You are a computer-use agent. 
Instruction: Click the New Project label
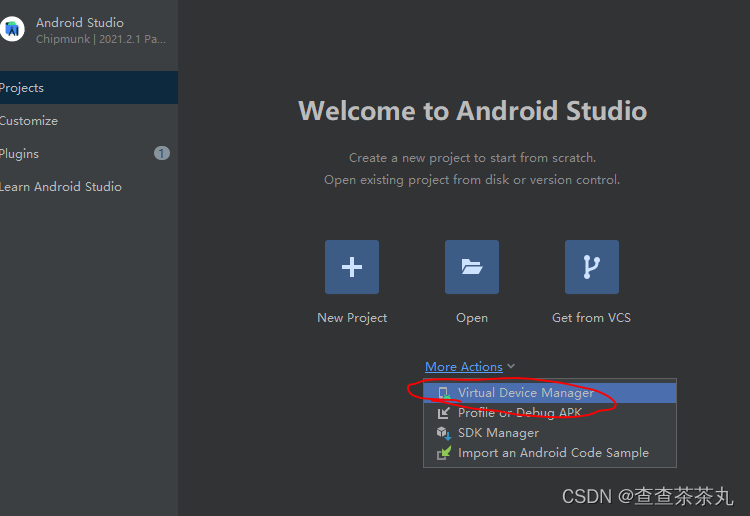coord(352,318)
